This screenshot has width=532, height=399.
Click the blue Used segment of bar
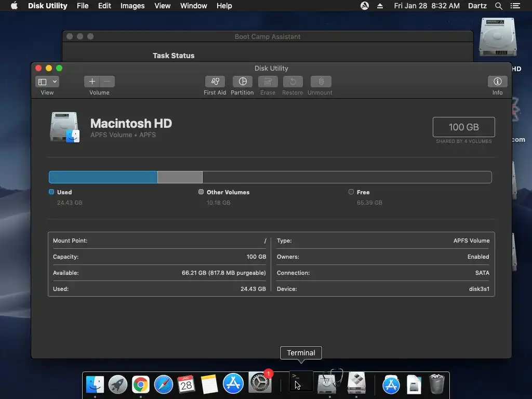coord(103,177)
